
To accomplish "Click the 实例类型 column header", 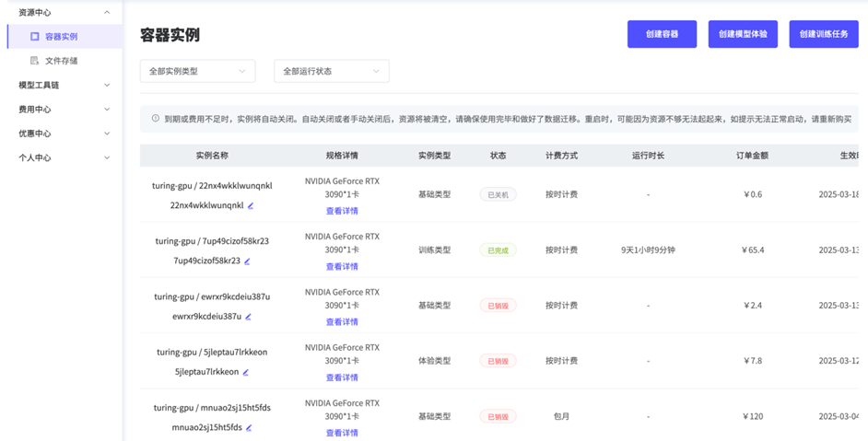I will (435, 156).
